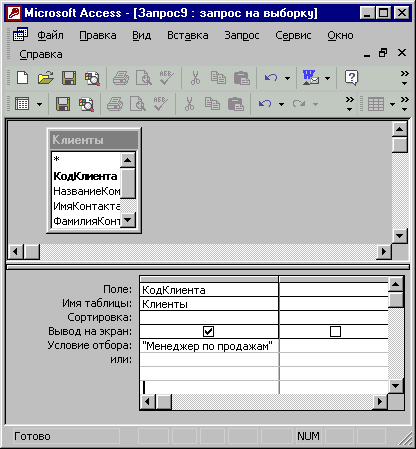Click Undo arrow in second toolbar
Screen dimensions: 416x449
coord(265,104)
